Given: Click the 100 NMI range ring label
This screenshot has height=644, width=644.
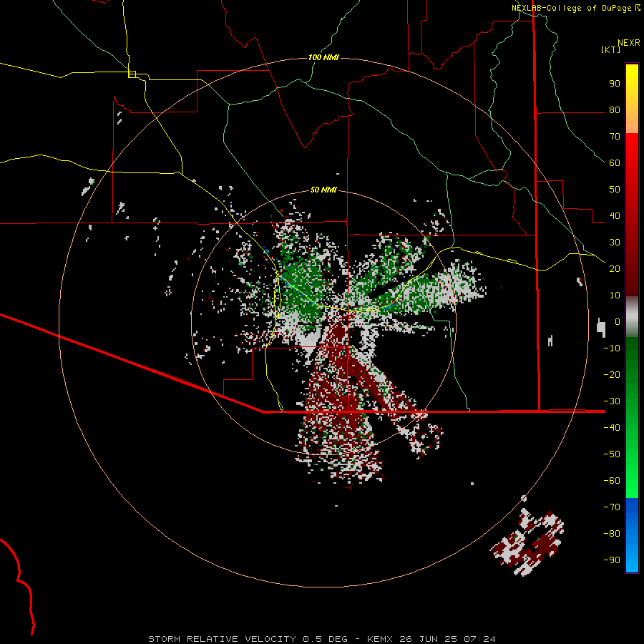Looking at the screenshot, I should pos(323,57).
